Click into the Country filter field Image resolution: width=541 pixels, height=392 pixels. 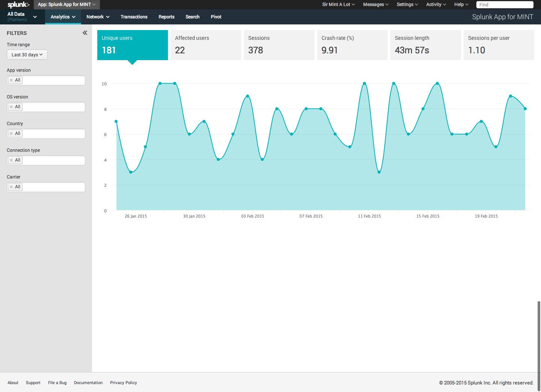tap(46, 133)
